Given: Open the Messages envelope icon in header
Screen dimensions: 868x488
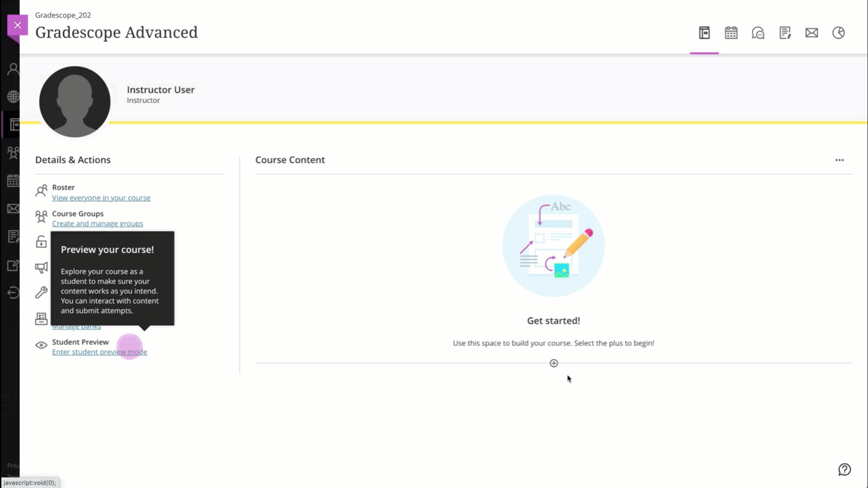Looking at the screenshot, I should click(811, 33).
